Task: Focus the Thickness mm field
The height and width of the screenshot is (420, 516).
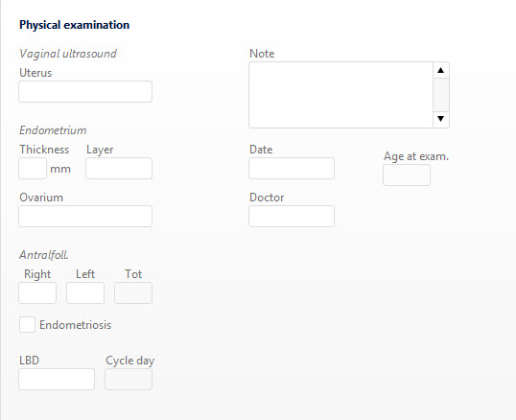Action: [x=33, y=169]
